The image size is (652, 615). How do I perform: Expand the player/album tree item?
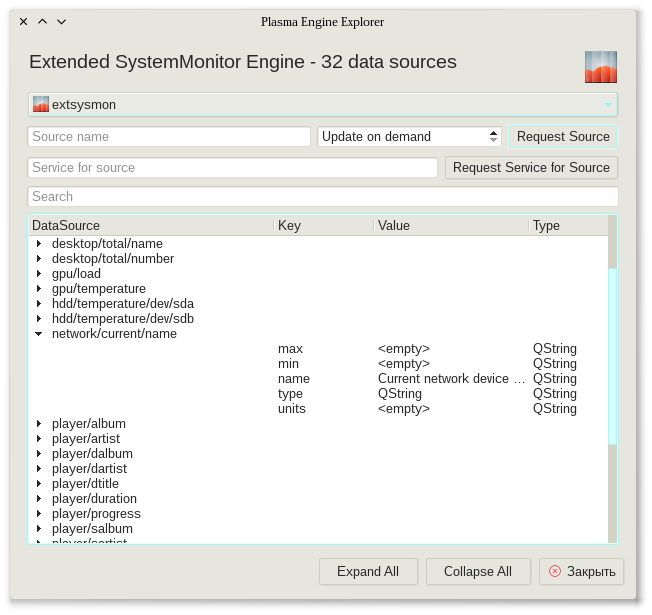[39, 424]
